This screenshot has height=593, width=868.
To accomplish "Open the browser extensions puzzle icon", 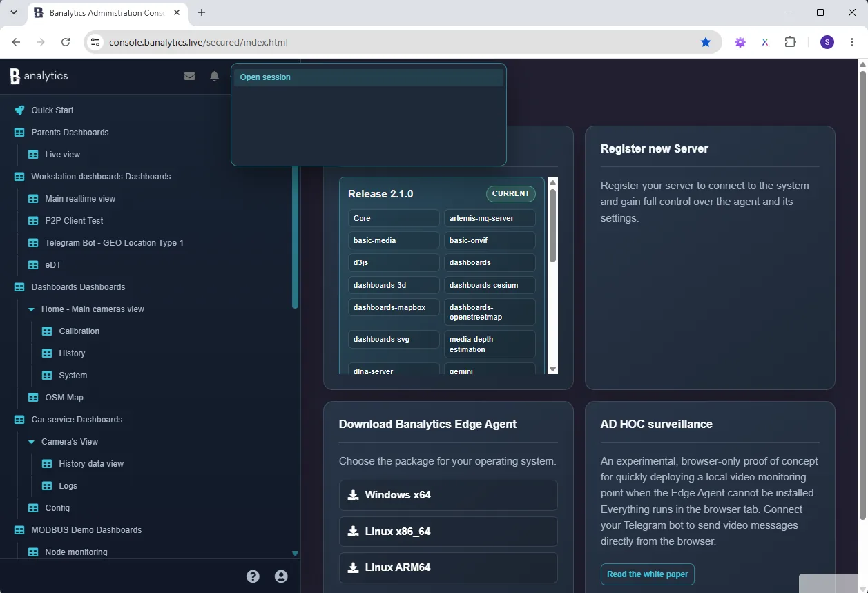I will (x=791, y=42).
